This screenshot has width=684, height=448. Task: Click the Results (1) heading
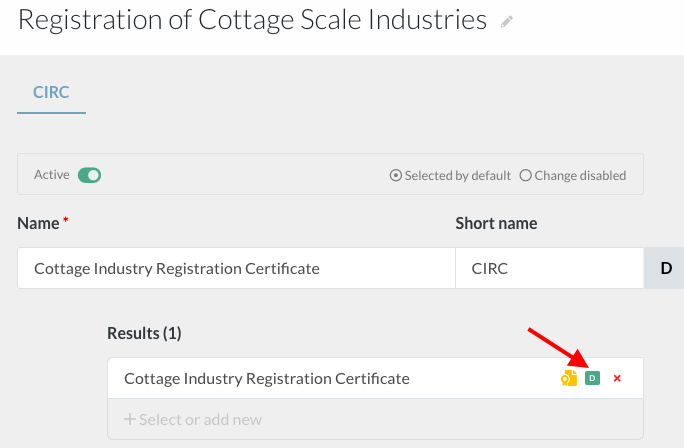(144, 333)
